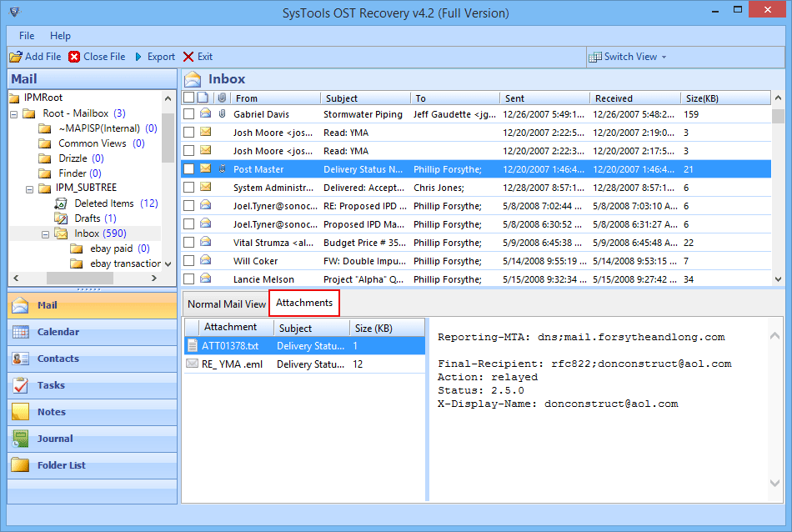
Task: Check the Vital Strumza message checkbox
Action: pyautogui.click(x=189, y=243)
